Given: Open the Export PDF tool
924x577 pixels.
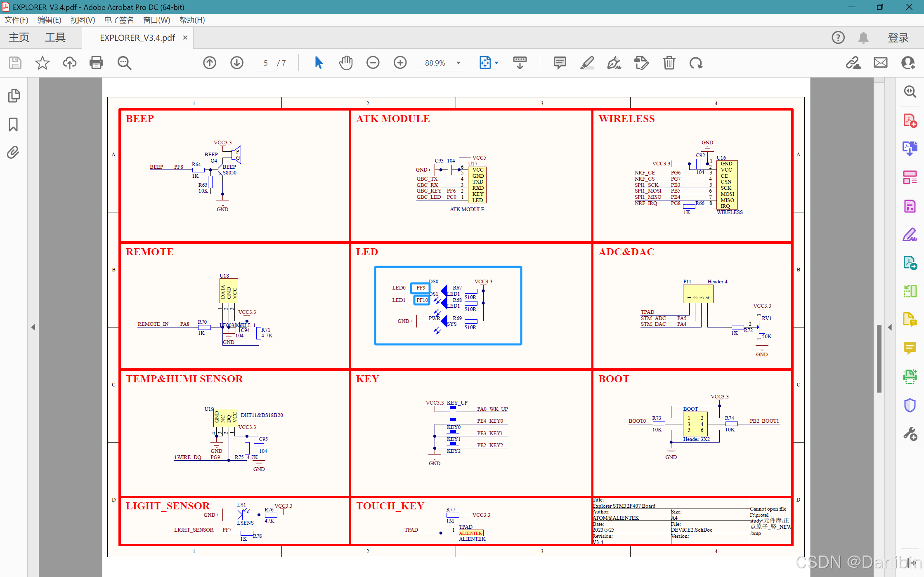Looking at the screenshot, I should tap(910, 148).
